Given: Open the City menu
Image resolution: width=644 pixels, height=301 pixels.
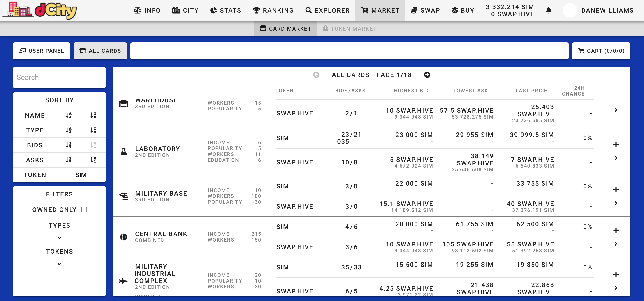Looking at the screenshot, I should 185,11.
